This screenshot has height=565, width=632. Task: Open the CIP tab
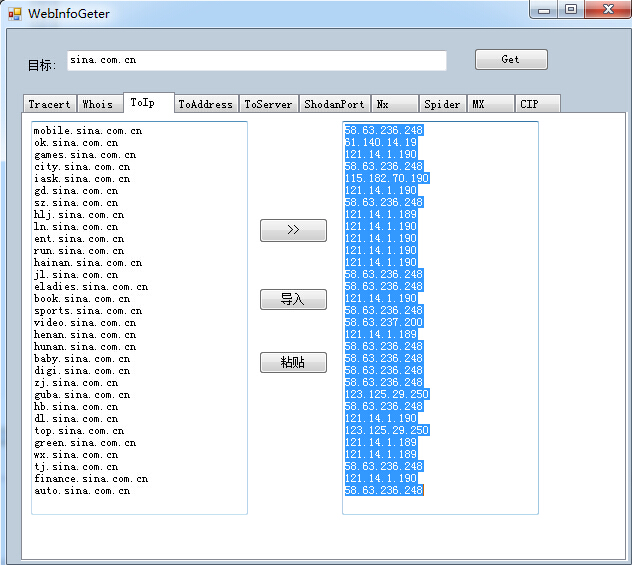(x=538, y=104)
